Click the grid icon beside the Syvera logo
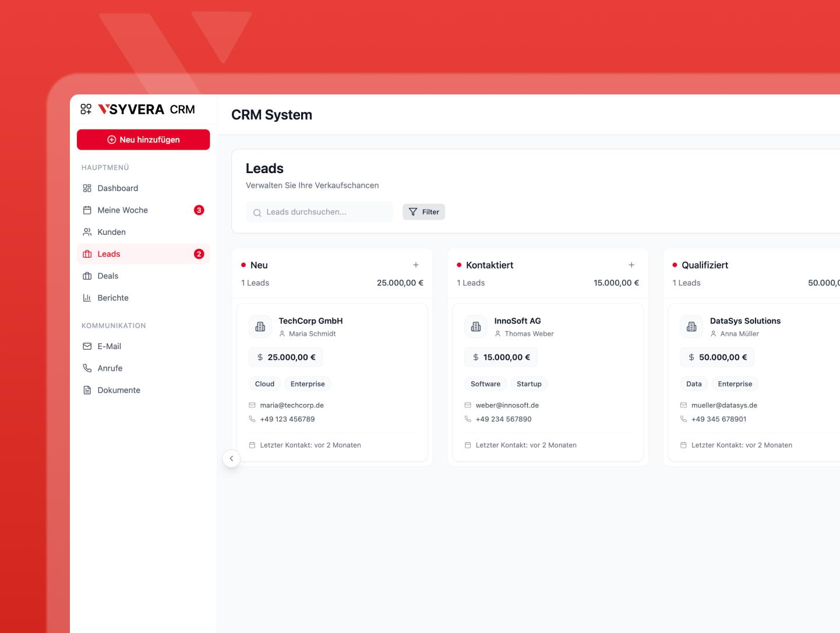840x633 pixels. coord(86,108)
